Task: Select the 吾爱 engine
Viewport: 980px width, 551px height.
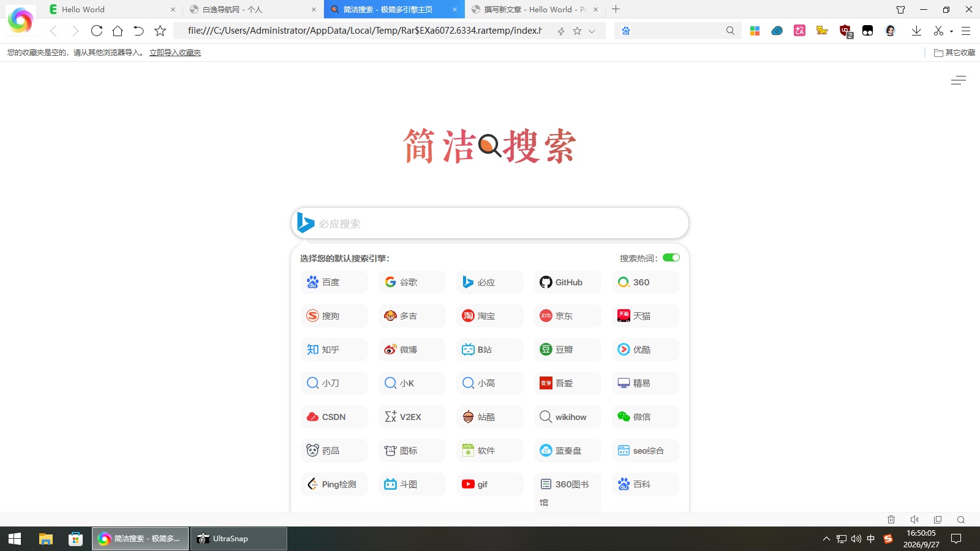Action: [x=567, y=383]
